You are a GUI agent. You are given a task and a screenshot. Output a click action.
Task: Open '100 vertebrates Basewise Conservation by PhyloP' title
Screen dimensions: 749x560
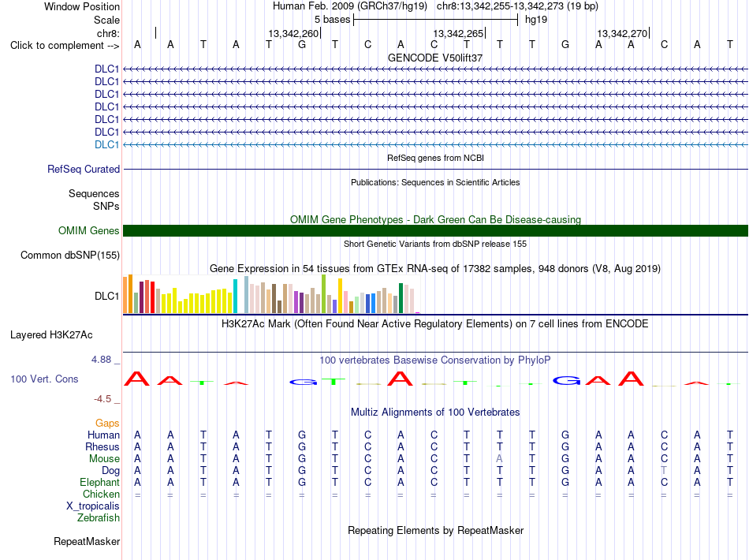click(435, 360)
